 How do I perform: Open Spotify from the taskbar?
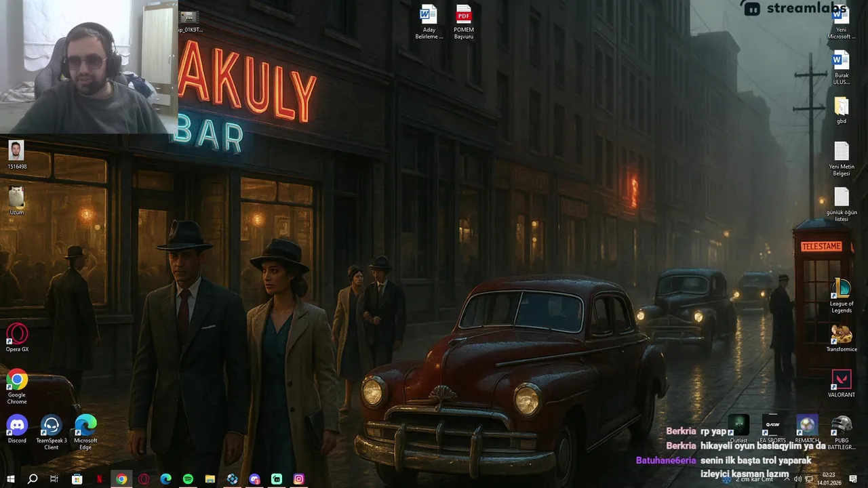pos(188,479)
